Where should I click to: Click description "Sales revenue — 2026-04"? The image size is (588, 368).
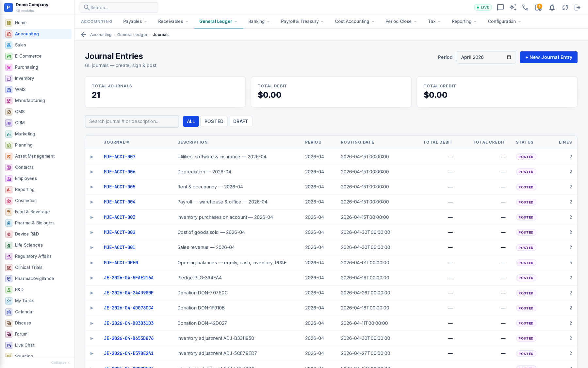tap(206, 248)
